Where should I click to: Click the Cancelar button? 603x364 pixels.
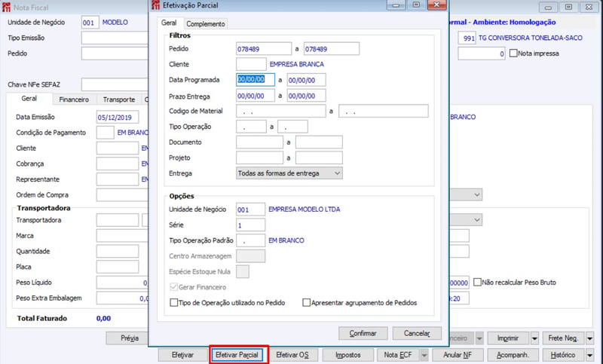point(417,333)
